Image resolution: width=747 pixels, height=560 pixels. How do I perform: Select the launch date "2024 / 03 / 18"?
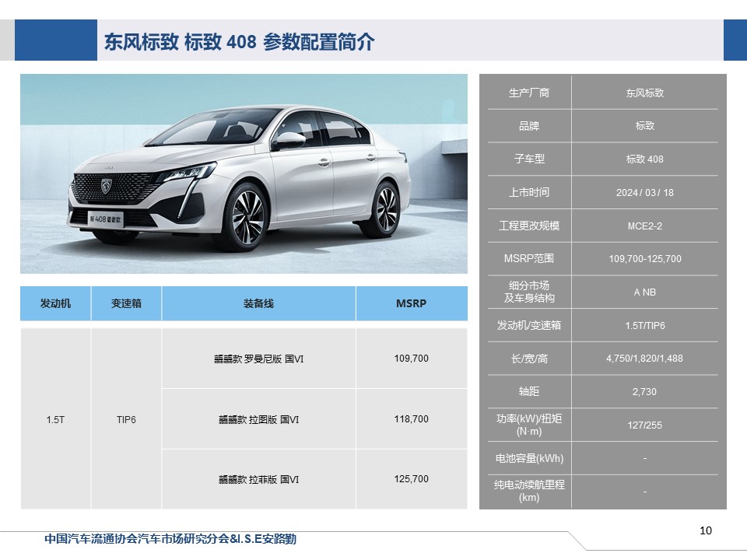(644, 192)
